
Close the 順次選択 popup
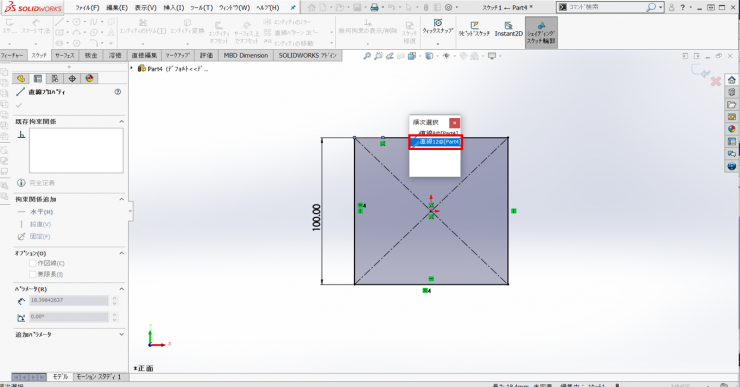point(454,123)
